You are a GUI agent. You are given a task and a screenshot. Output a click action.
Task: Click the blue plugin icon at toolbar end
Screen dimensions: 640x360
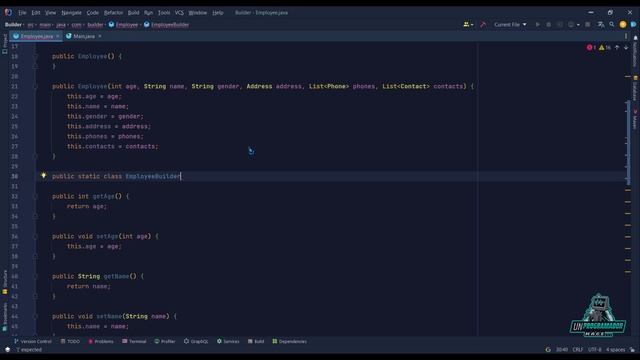point(633,24)
